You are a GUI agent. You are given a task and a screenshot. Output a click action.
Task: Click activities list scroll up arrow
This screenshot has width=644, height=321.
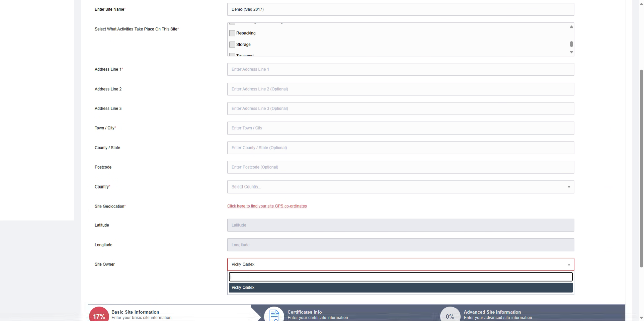[571, 27]
